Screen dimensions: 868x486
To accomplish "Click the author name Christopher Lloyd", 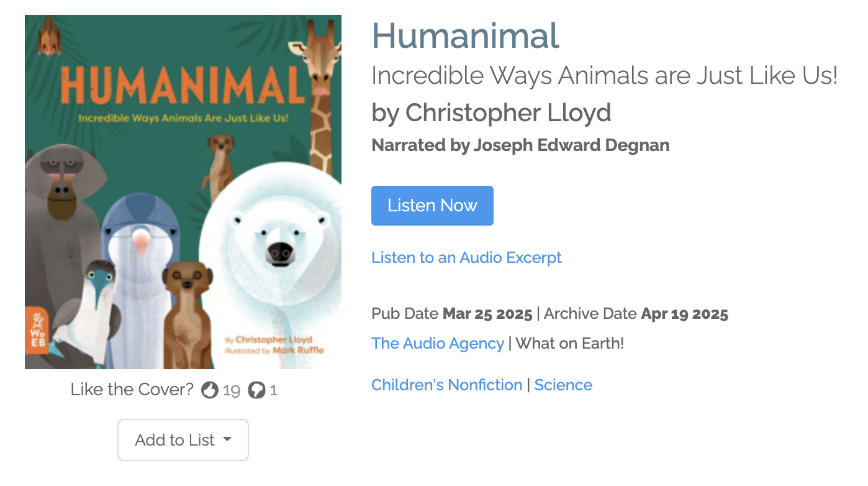I will click(x=508, y=112).
